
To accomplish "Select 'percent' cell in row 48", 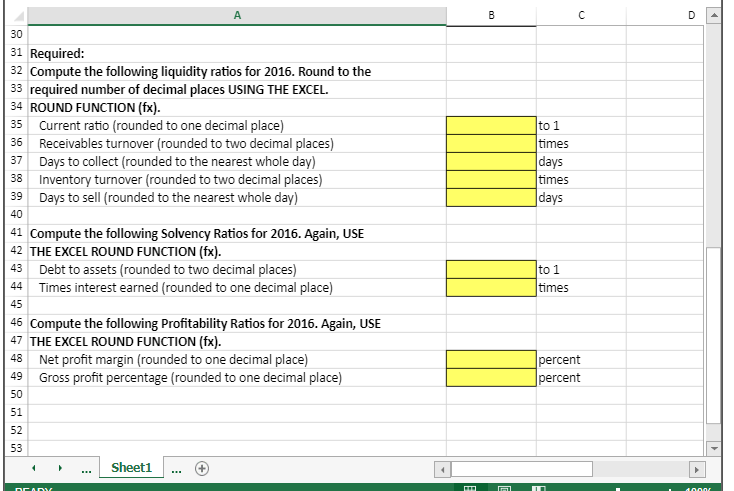I will [x=581, y=359].
